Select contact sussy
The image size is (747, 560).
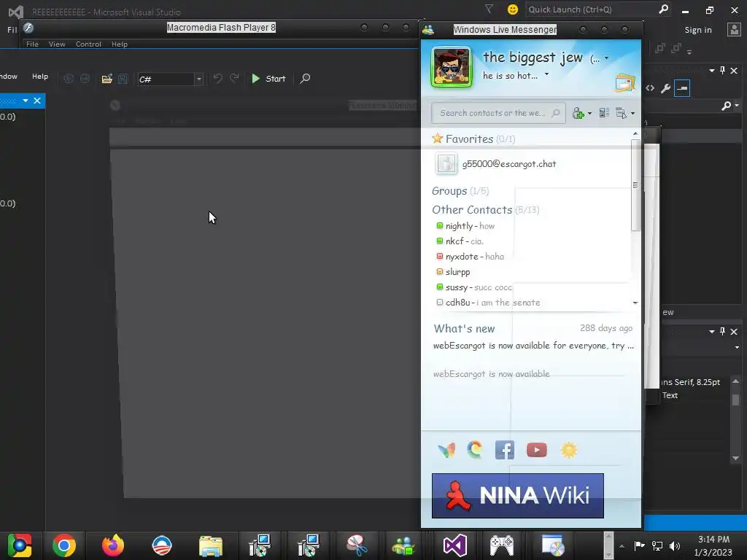click(474, 287)
